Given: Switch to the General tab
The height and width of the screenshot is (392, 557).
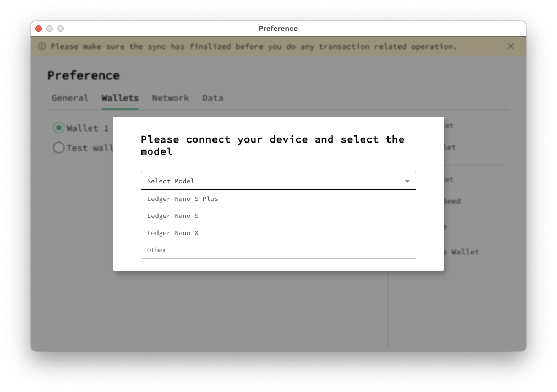Looking at the screenshot, I should 69,98.
